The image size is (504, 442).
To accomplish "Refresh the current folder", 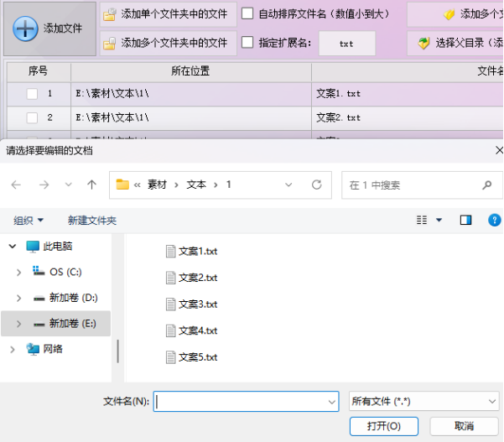I will tap(317, 185).
